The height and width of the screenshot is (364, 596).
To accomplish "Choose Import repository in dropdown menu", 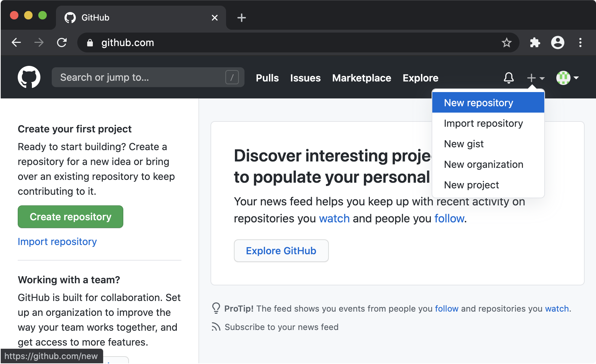I will [x=488, y=123].
